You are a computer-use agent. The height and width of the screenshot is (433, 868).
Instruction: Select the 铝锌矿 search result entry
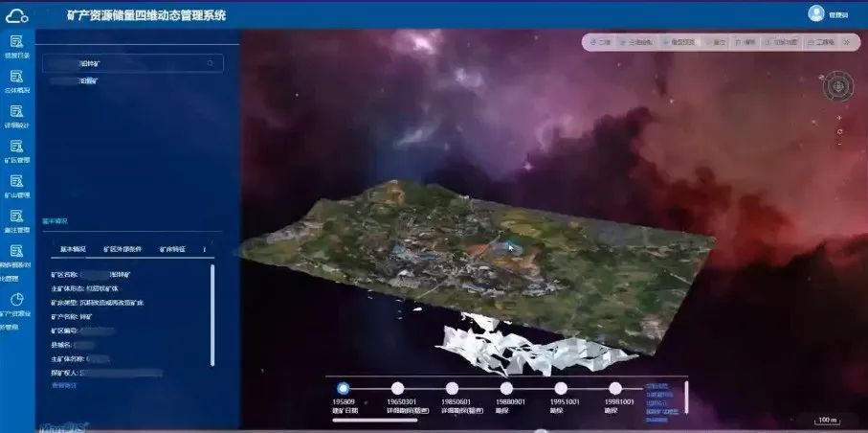point(75,80)
